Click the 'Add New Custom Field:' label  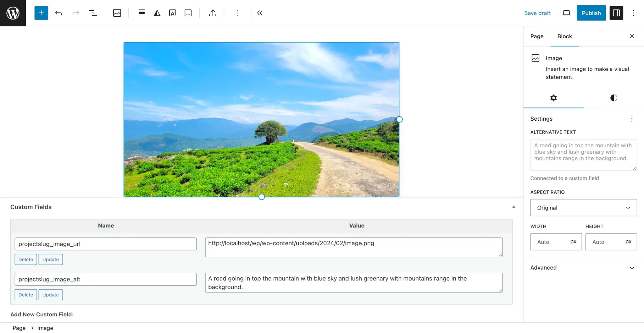point(42,314)
